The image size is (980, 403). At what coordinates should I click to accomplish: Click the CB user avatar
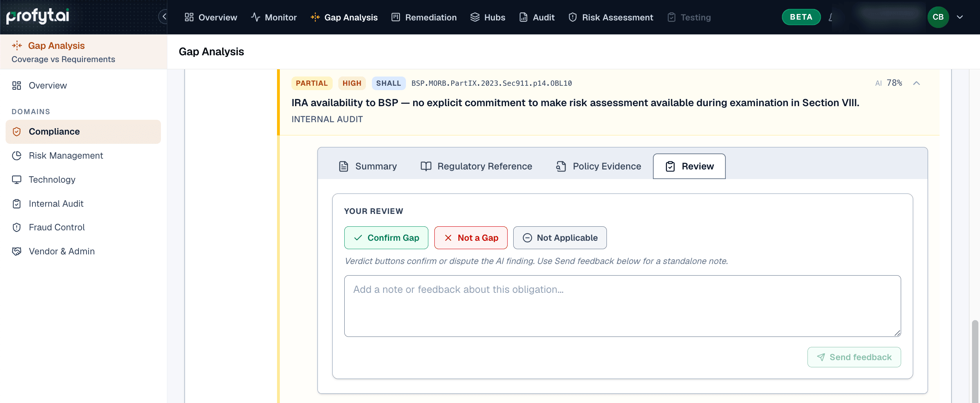[x=938, y=17]
